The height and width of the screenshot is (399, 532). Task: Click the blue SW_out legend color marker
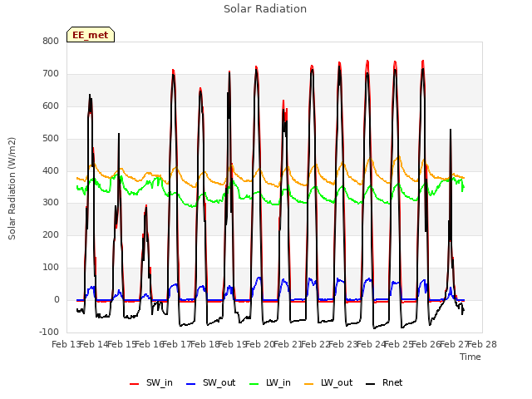(x=191, y=384)
